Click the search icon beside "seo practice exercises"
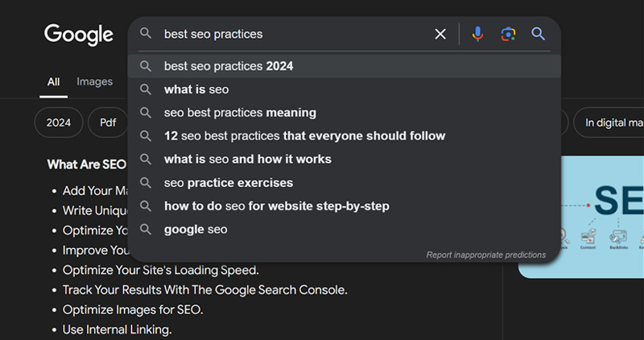Screen dimensions: 644x340 click(x=146, y=183)
